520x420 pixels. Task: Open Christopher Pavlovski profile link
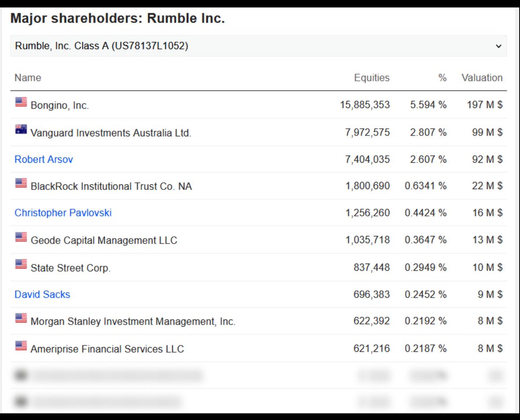coord(63,213)
